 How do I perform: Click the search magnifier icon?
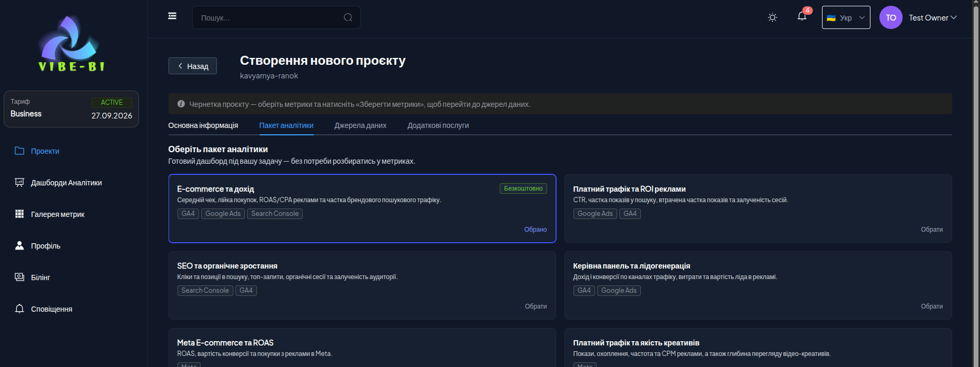(348, 17)
